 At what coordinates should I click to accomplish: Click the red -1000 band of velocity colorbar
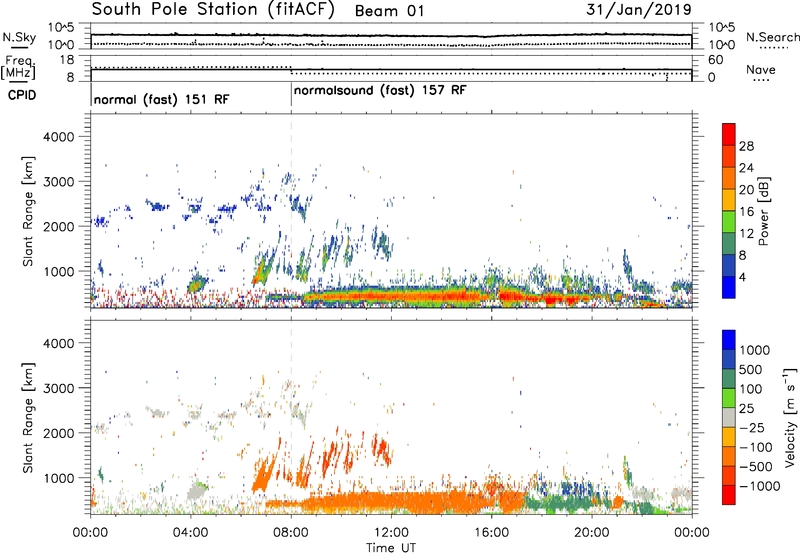pos(729,495)
